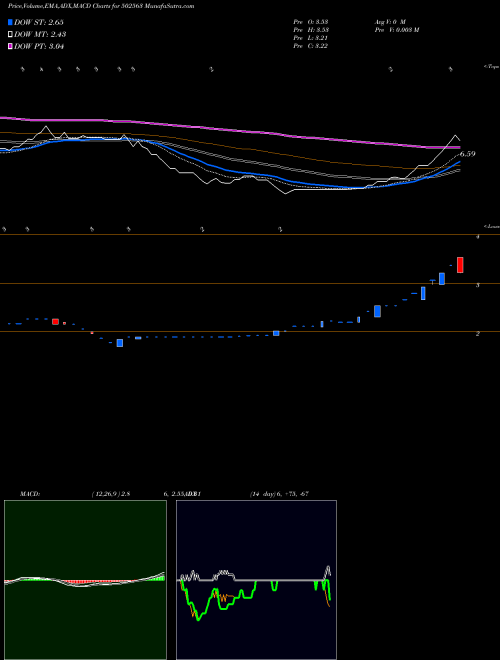Click the MACD label above the green panel
This screenshot has width=500, height=660.
tap(29, 494)
